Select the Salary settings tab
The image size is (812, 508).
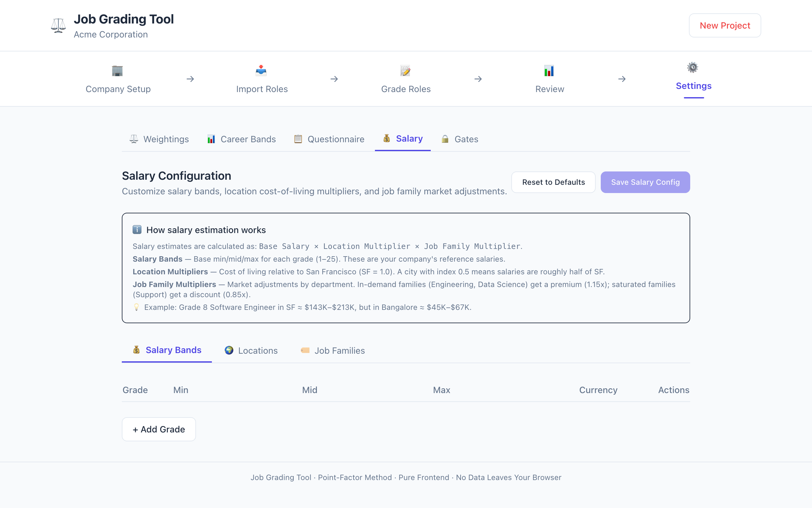[x=403, y=138]
